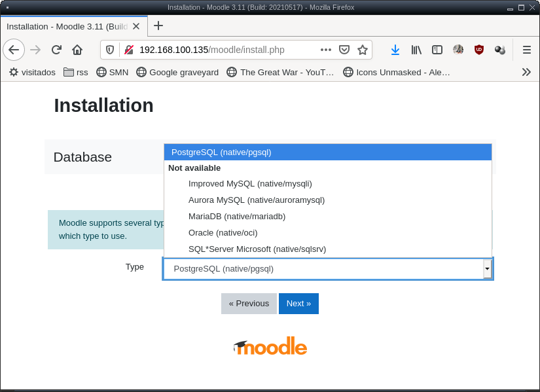540x392 pixels.
Task: Open the Library history and bookmarks
Action: pos(416,50)
